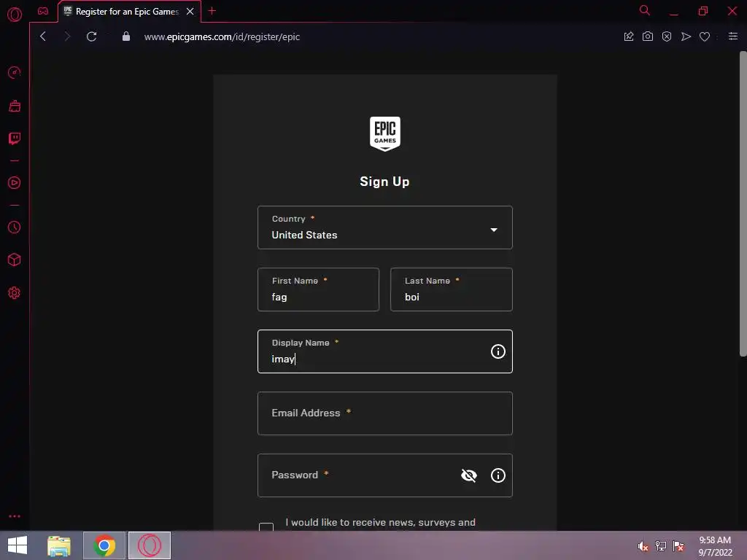Show Display Name info tooltip
Screen dimensions: 747x560
(498, 351)
